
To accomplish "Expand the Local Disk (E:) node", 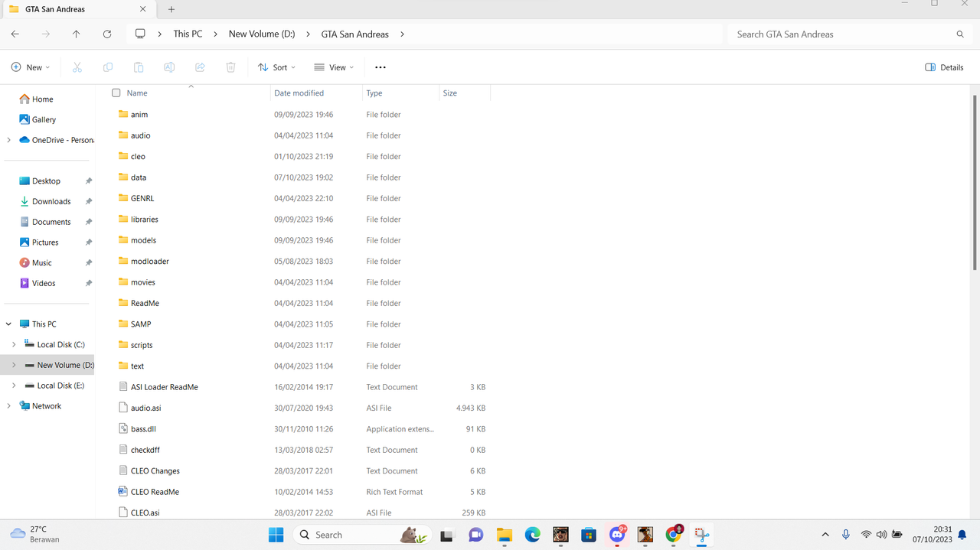I will pyautogui.click(x=14, y=386).
